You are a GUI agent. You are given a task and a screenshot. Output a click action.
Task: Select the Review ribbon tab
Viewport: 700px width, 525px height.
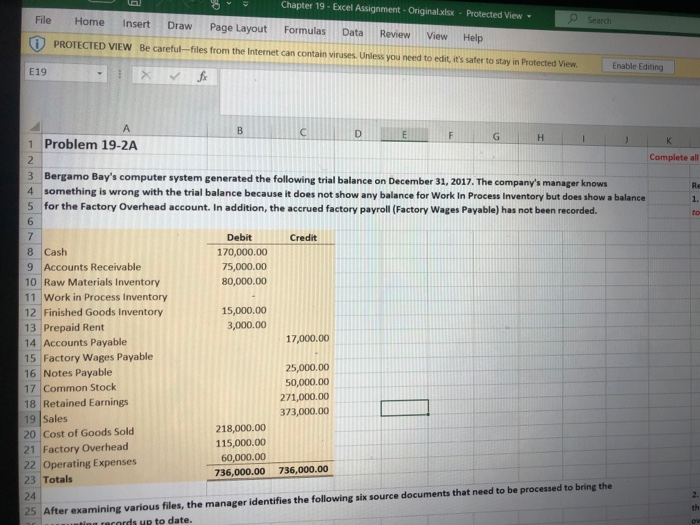(395, 34)
